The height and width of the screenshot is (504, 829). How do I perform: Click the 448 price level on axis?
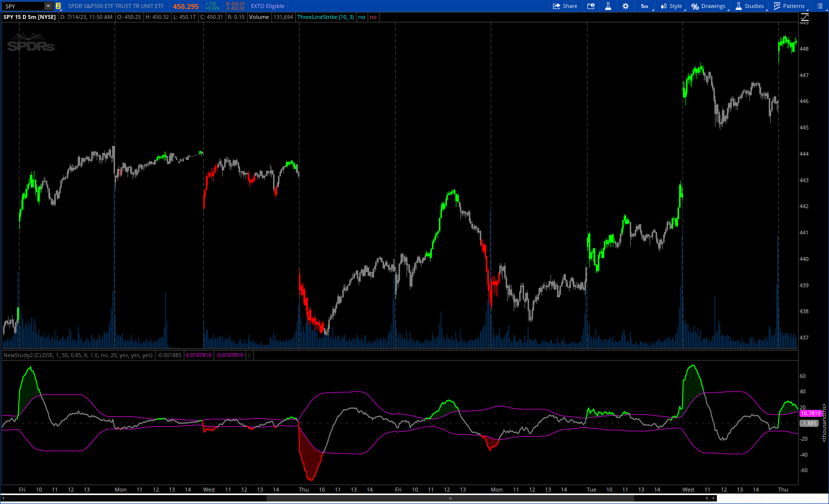(804, 49)
